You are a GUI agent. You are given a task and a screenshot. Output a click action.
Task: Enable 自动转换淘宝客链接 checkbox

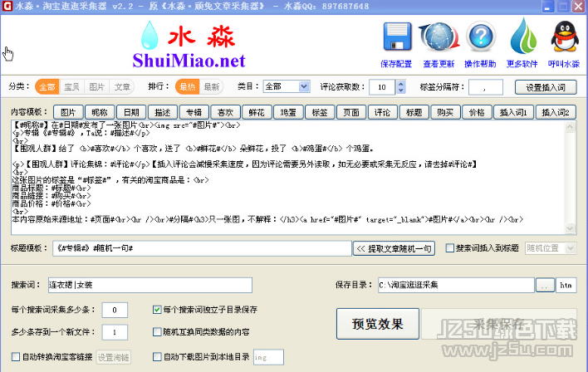coord(16,356)
